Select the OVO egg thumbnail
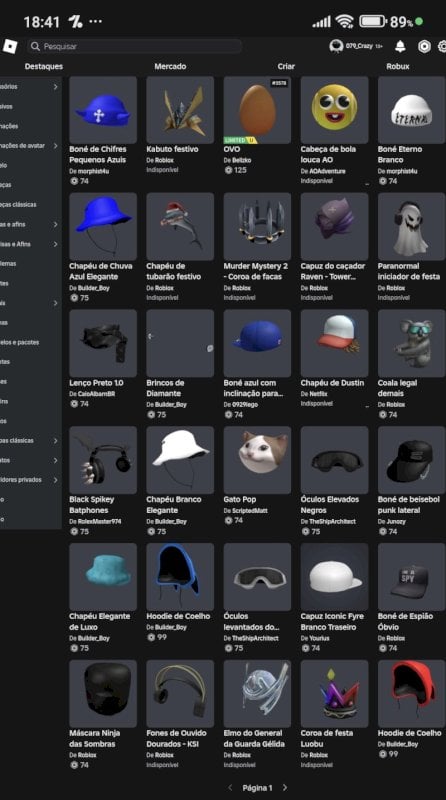The image size is (446, 800). point(257,110)
